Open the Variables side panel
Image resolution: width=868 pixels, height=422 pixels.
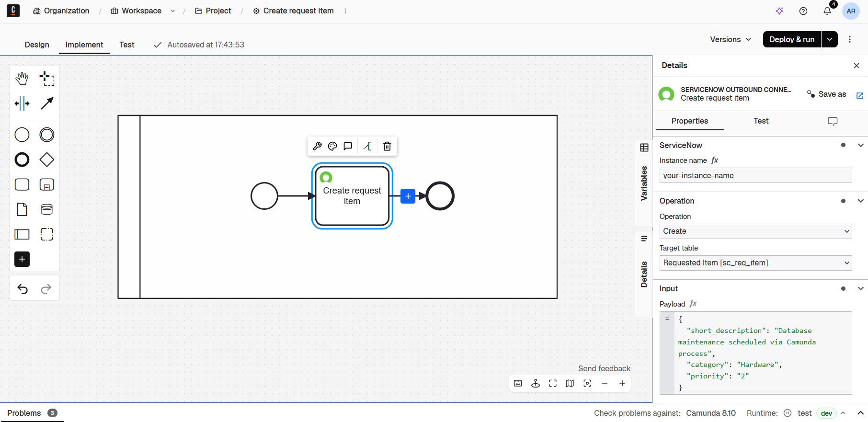[x=644, y=183]
